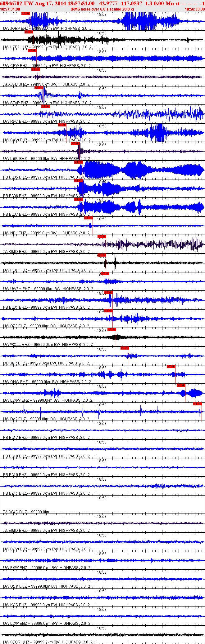
Task: Click the UW CPW EHZ station label
Action: pyautogui.click(x=15, y=66)
